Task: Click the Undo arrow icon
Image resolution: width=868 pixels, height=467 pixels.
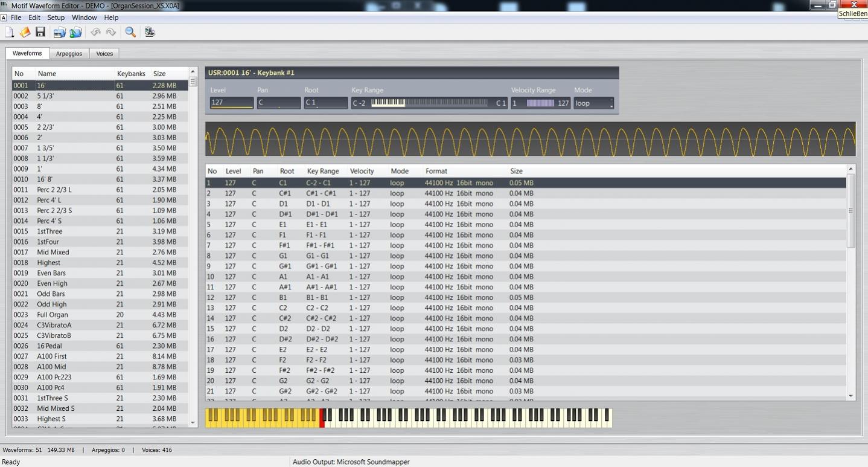Action: click(95, 32)
